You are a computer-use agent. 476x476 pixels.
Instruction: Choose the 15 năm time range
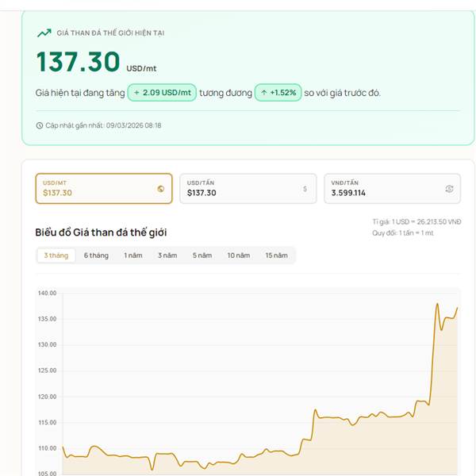[276, 255]
